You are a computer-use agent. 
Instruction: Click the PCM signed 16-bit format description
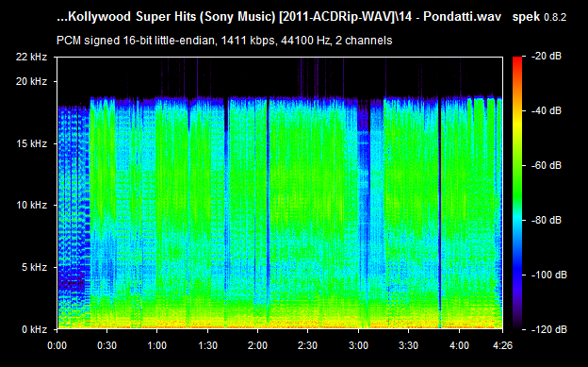click(224, 41)
